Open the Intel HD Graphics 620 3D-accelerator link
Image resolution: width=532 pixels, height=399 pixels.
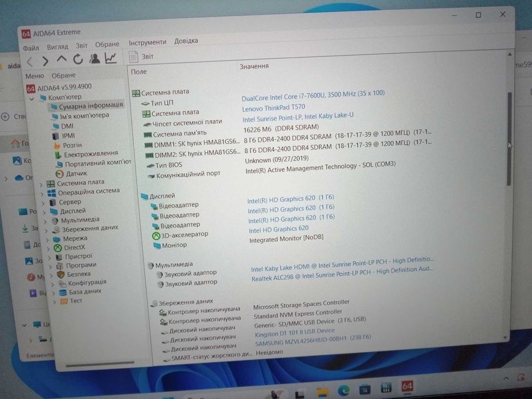click(279, 230)
